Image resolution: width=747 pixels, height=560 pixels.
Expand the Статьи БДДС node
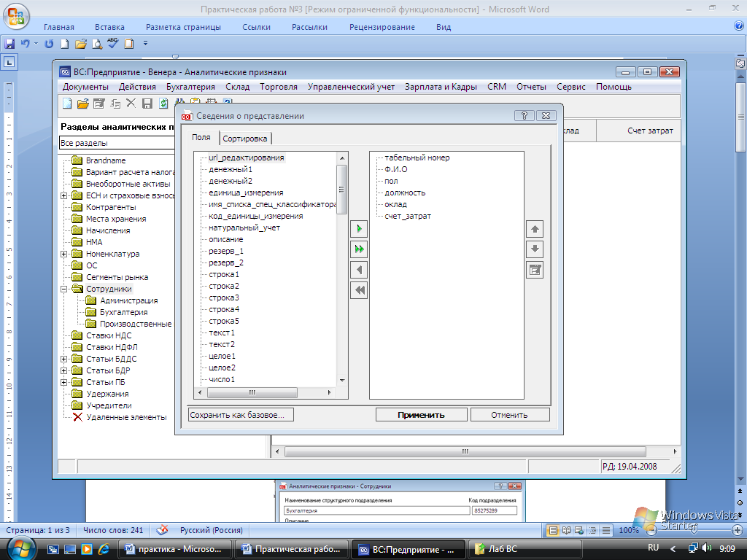pyautogui.click(x=64, y=359)
